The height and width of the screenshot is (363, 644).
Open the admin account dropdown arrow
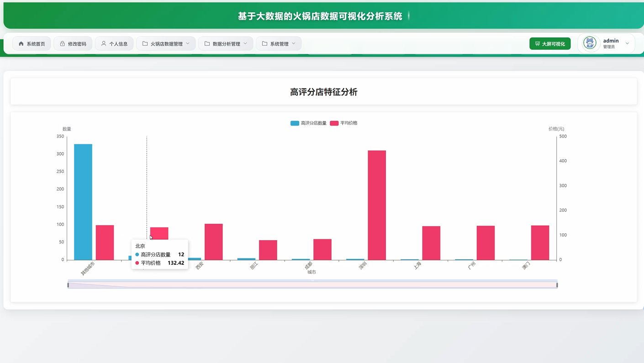627,44
